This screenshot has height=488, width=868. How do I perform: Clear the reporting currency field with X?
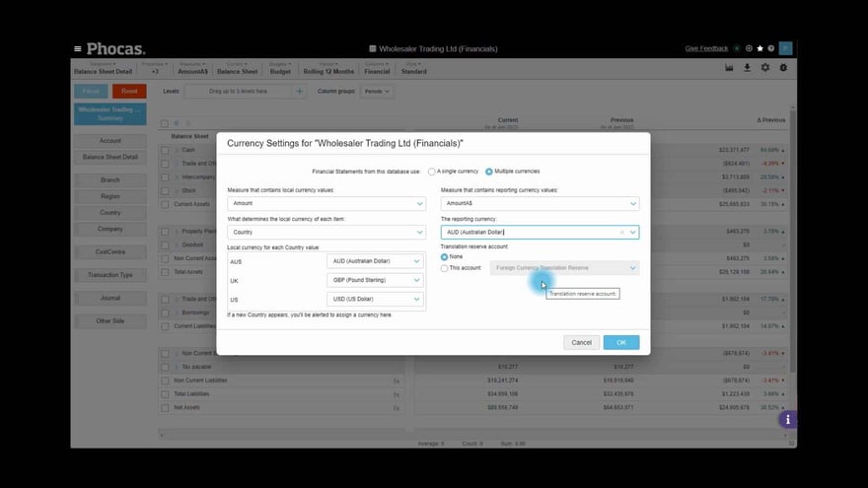[622, 233]
